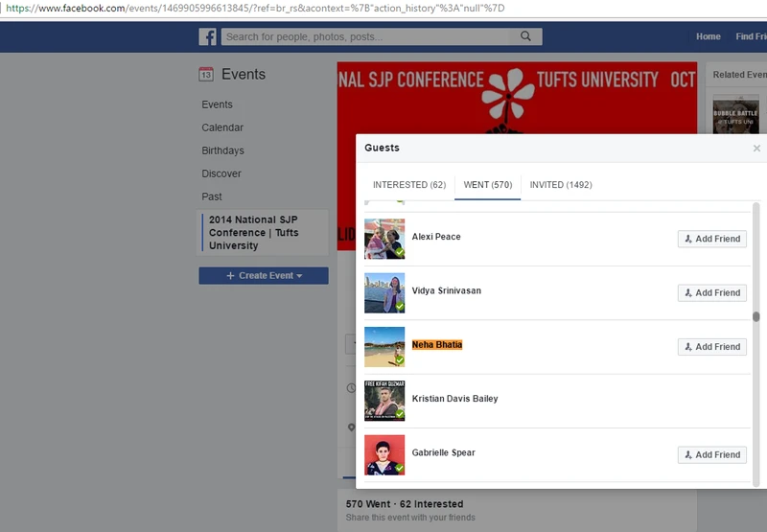Click the guest list scrollbar thumb
767x532 pixels.
756,317
